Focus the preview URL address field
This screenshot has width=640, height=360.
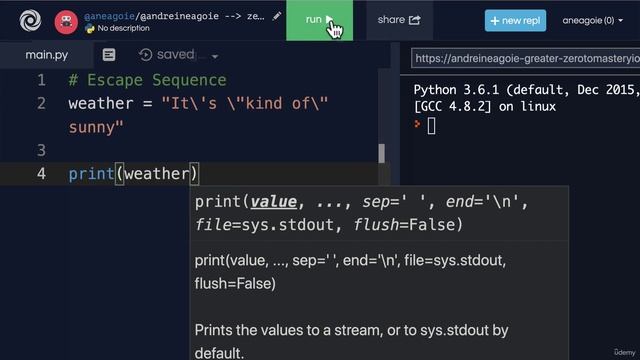point(526,58)
